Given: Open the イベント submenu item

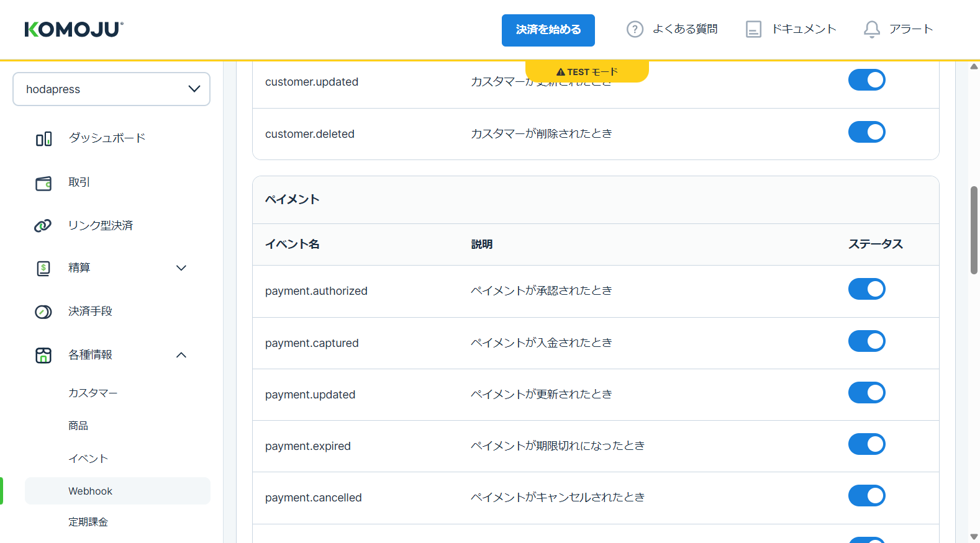Looking at the screenshot, I should coord(88,459).
